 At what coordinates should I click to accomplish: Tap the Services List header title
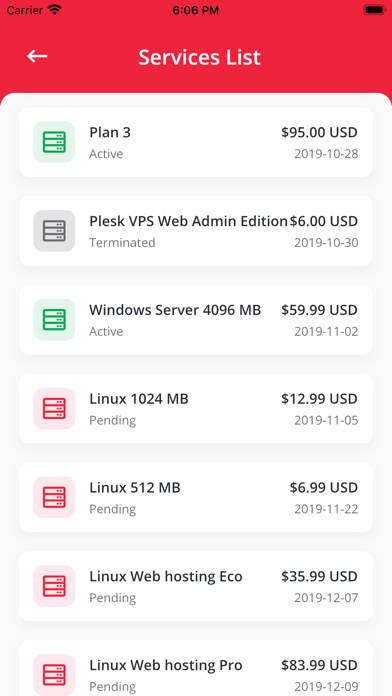pyautogui.click(x=199, y=57)
